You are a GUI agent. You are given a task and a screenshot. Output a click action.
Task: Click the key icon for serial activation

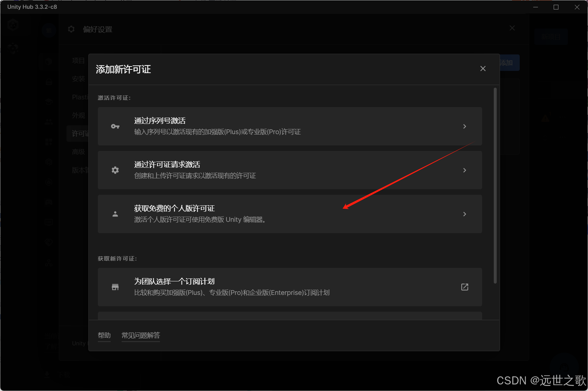(115, 126)
